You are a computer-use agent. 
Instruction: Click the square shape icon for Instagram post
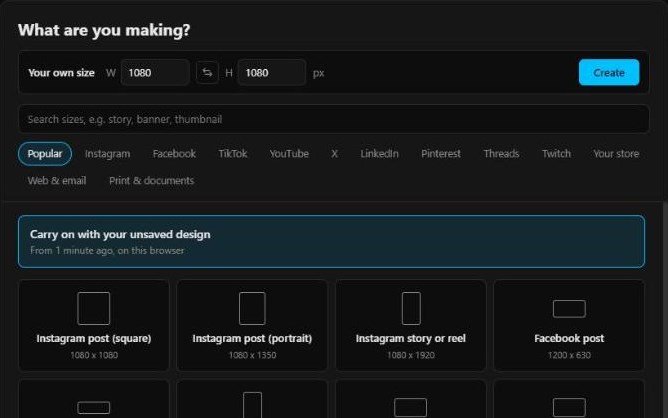(94, 308)
